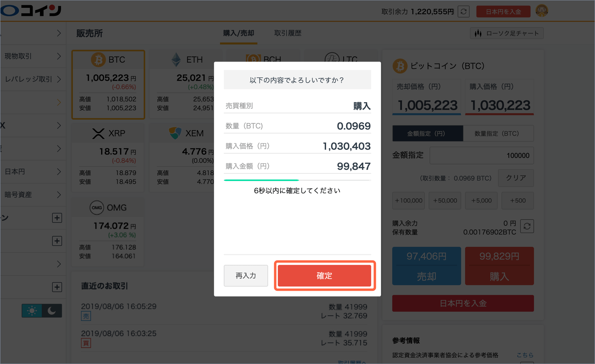Image resolution: width=595 pixels, height=364 pixels.
Task: Select 数量指定 (BTC) mode
Action: pyautogui.click(x=498, y=133)
